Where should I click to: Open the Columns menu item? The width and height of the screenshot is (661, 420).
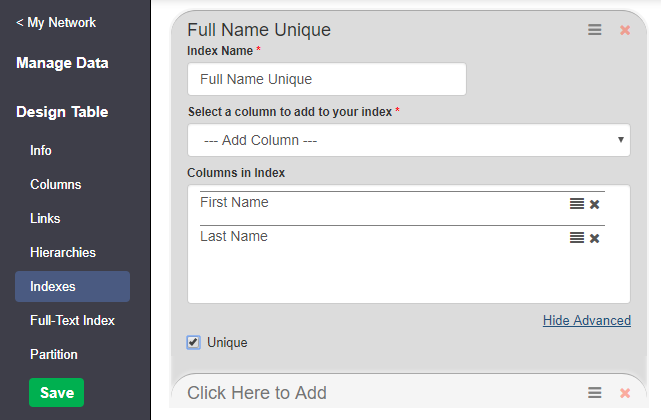click(56, 184)
